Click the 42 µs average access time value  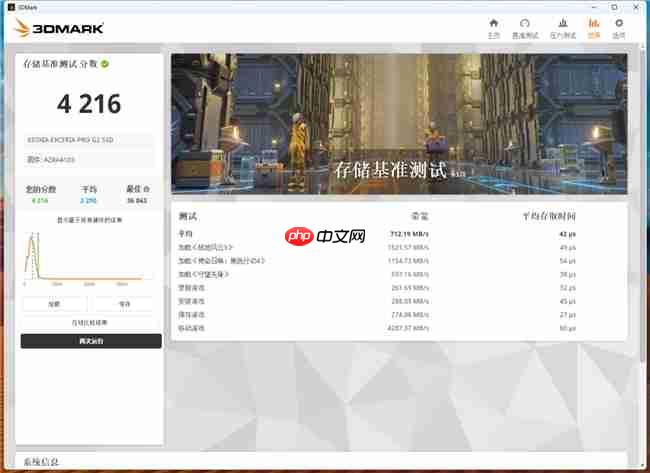click(x=567, y=234)
